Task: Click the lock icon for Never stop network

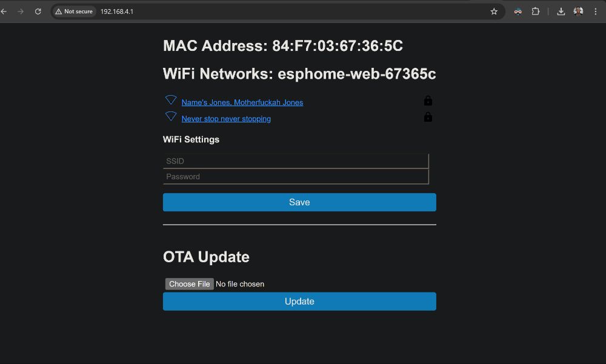Action: pyautogui.click(x=428, y=117)
